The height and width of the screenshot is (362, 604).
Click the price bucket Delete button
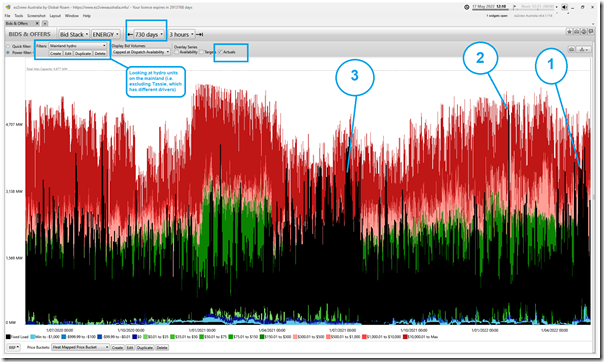pyautogui.click(x=162, y=347)
